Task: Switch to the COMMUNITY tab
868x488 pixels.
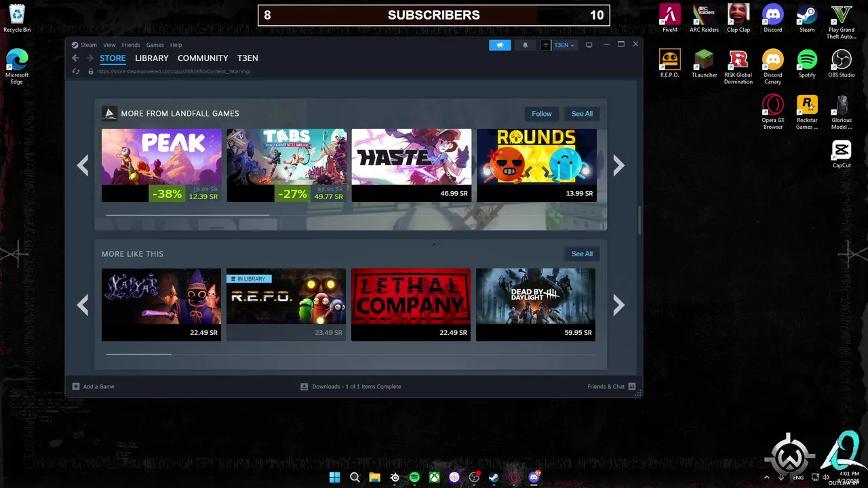Action: (203, 58)
